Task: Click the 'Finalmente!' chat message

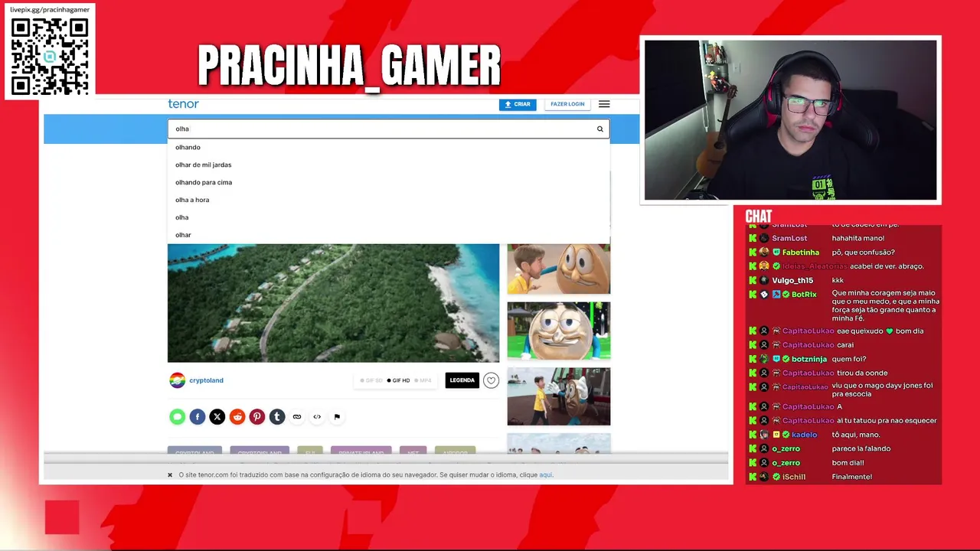Action: click(852, 477)
